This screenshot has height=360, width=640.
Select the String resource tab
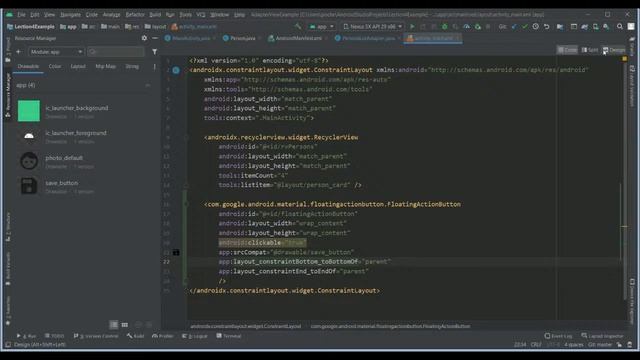coord(132,67)
